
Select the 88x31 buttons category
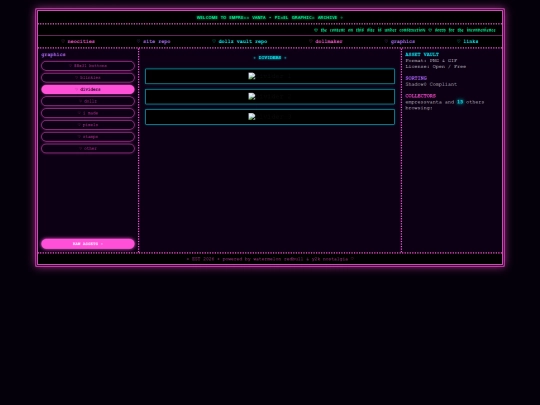pos(88,66)
